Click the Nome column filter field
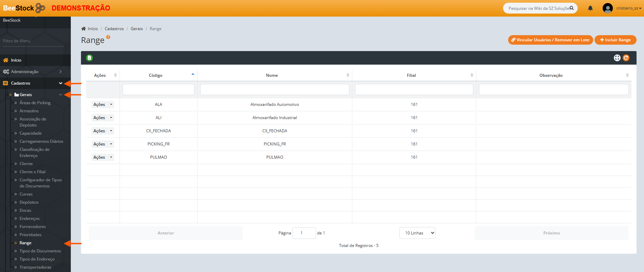This screenshot has width=644, height=272. pyautogui.click(x=274, y=90)
